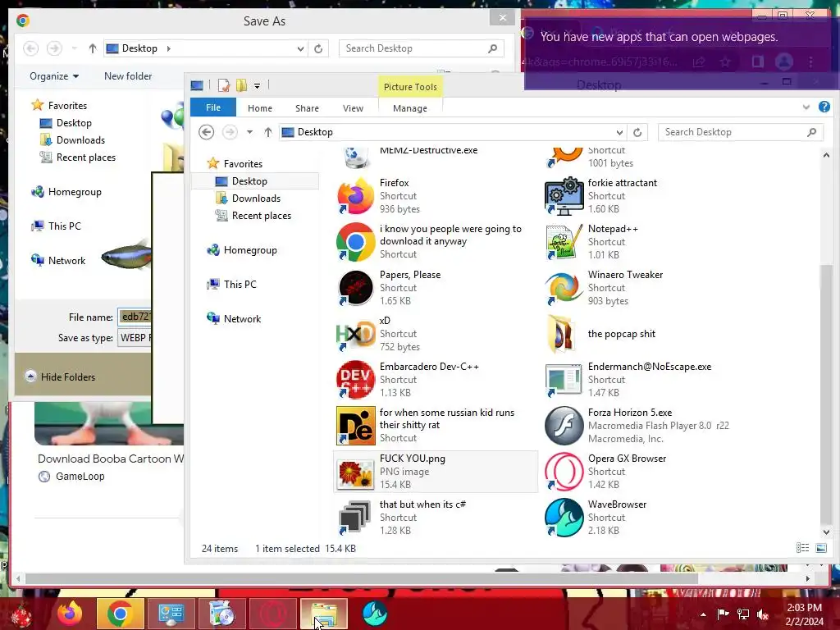Open WaveBrowser from the taskbar

(x=374, y=614)
